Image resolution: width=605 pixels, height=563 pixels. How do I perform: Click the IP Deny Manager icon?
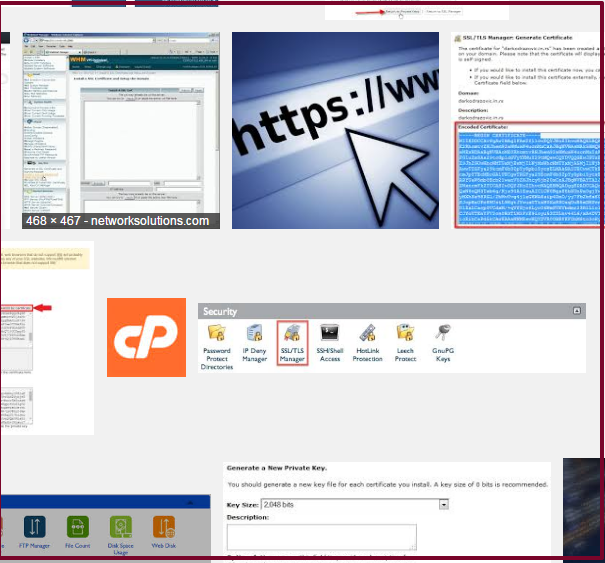[x=255, y=336]
